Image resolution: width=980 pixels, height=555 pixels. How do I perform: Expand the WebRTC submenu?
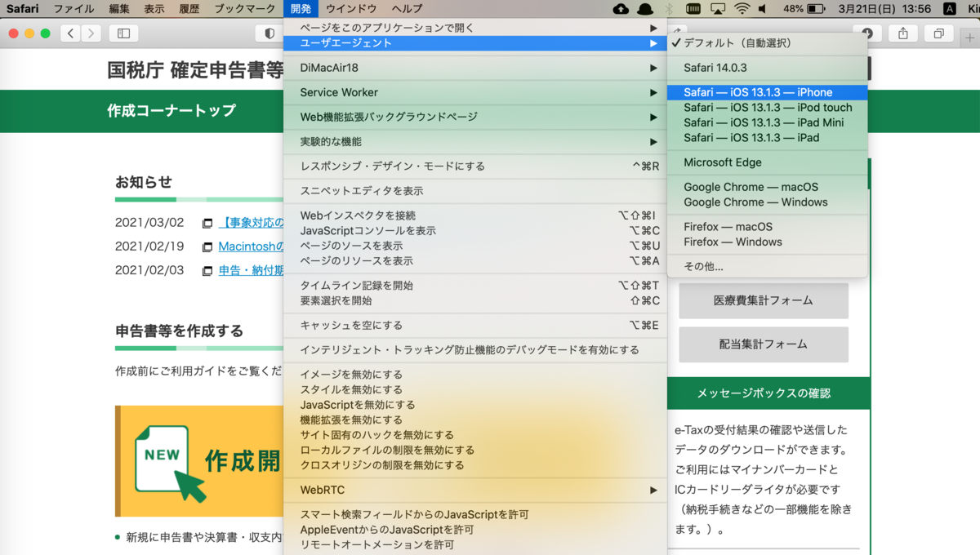pos(475,491)
